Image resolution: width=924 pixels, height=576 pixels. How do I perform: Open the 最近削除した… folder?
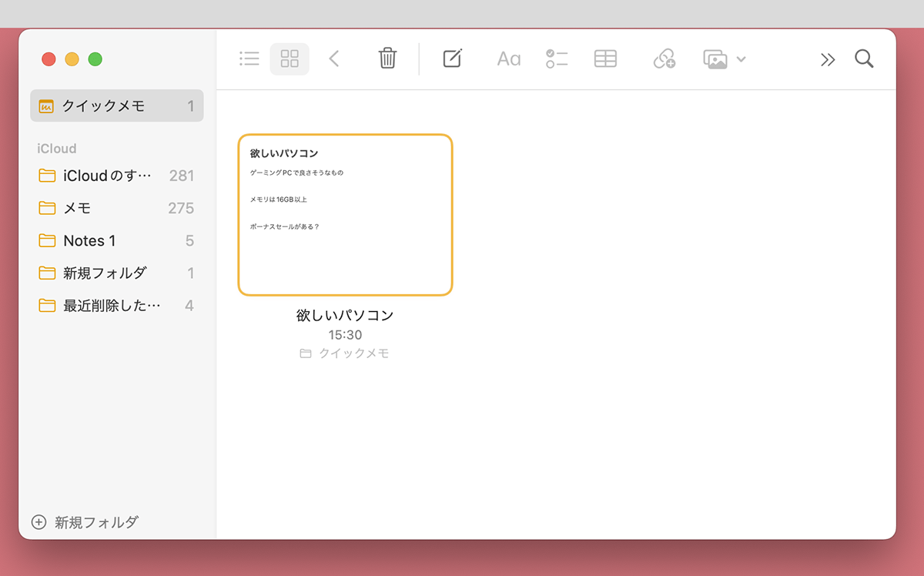(117, 306)
